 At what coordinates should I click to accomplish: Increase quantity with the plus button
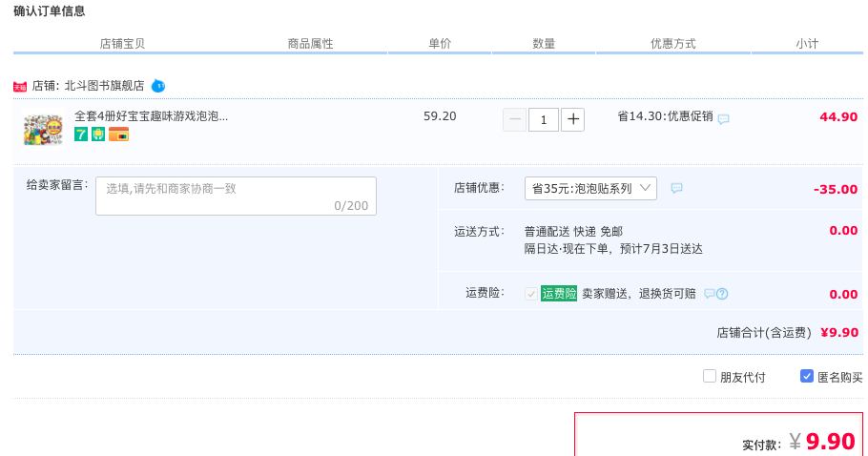pyautogui.click(x=573, y=119)
